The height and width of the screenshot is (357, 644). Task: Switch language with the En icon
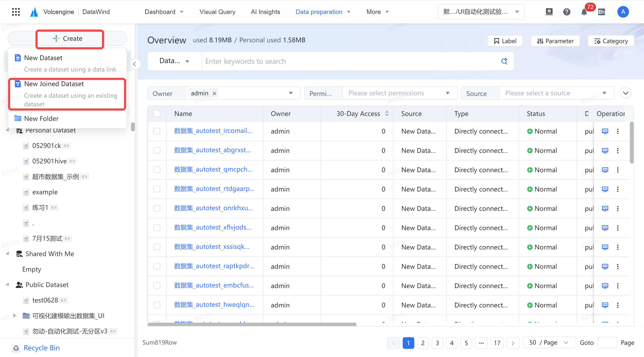click(601, 12)
